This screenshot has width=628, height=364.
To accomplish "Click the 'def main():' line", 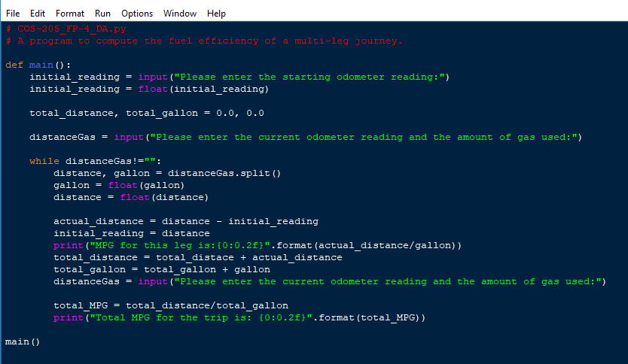I will click(x=38, y=65).
